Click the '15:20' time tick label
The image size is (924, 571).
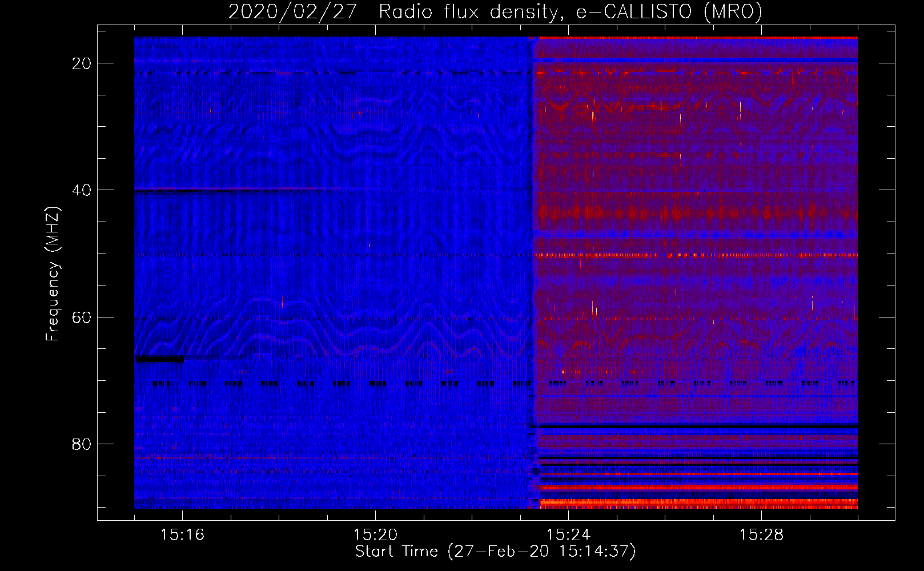click(x=375, y=534)
